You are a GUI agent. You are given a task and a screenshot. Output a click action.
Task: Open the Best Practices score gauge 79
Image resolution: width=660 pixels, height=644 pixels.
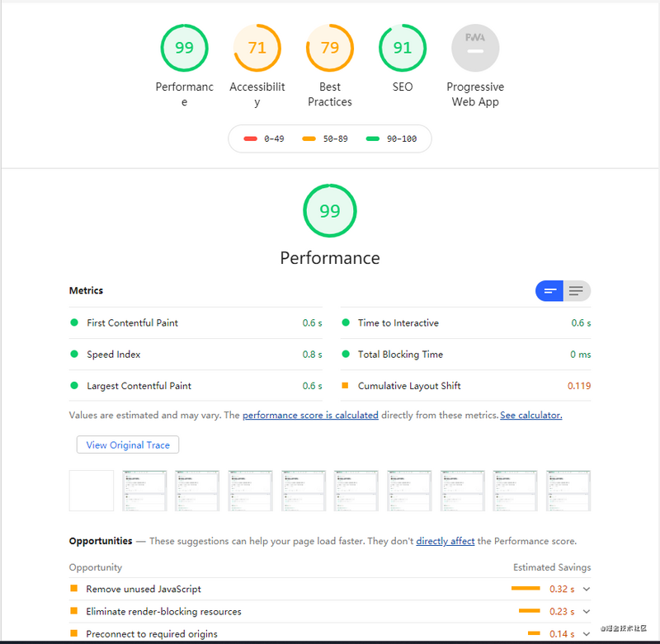(x=329, y=48)
